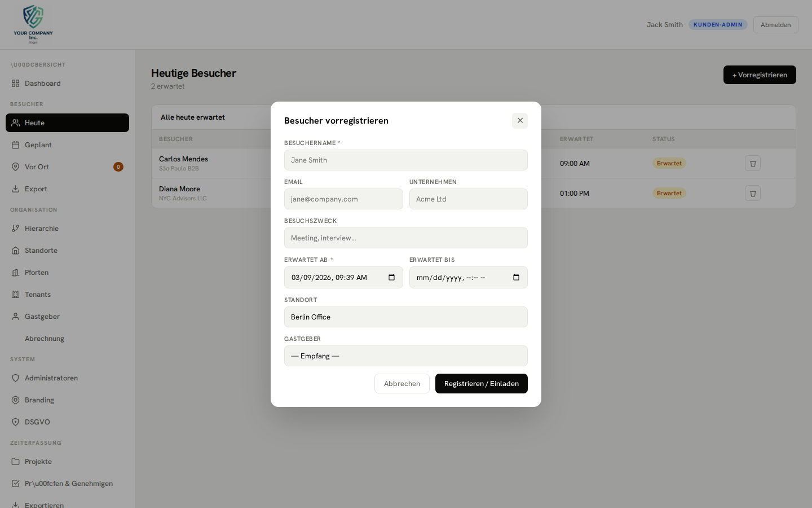
Task: Select the Gastgeber person icon
Action: tap(15, 316)
